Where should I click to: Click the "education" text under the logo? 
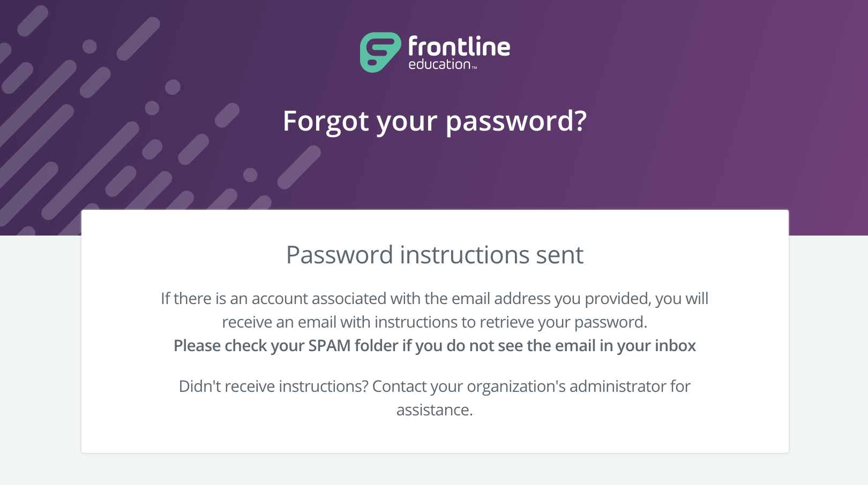click(439, 64)
